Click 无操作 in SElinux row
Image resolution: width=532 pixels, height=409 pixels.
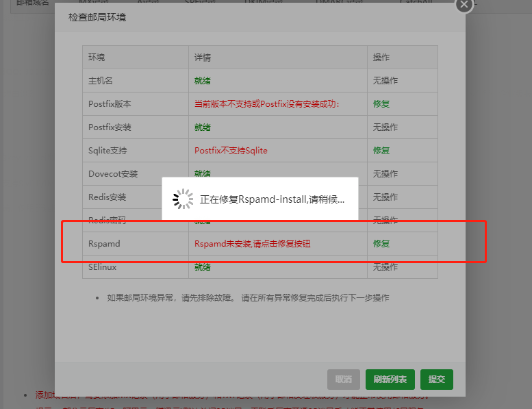[385, 267]
